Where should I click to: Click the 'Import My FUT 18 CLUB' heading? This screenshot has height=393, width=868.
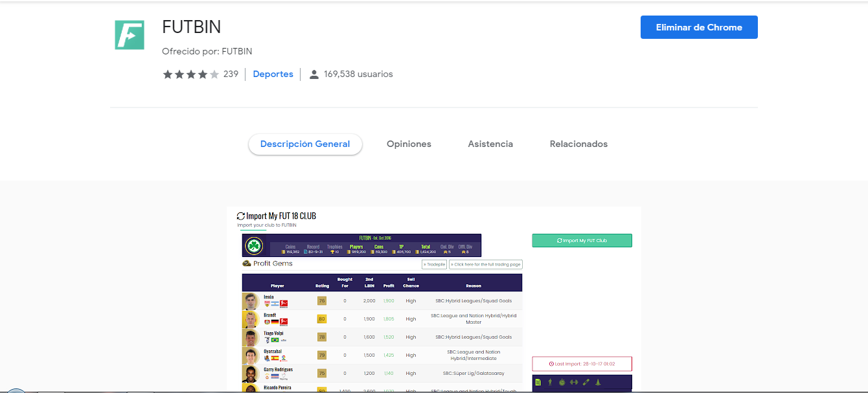[x=281, y=216]
